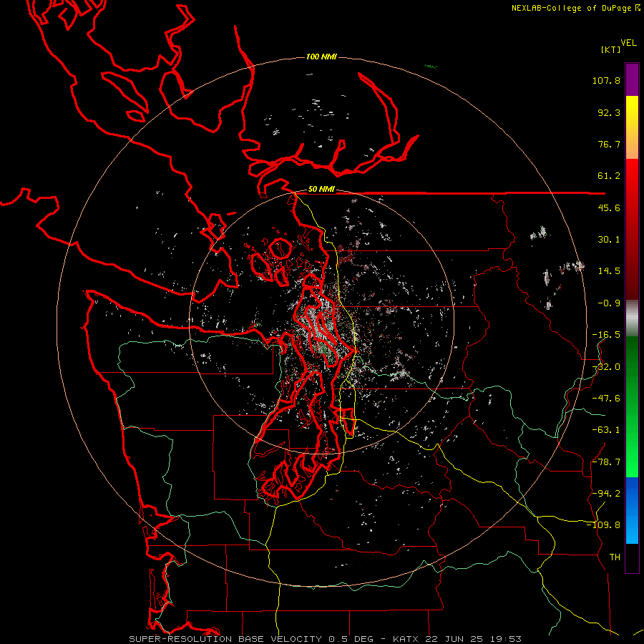This screenshot has height=644, width=644.
Task: Click the -78.7 velocity scale value
Action: click(x=606, y=462)
